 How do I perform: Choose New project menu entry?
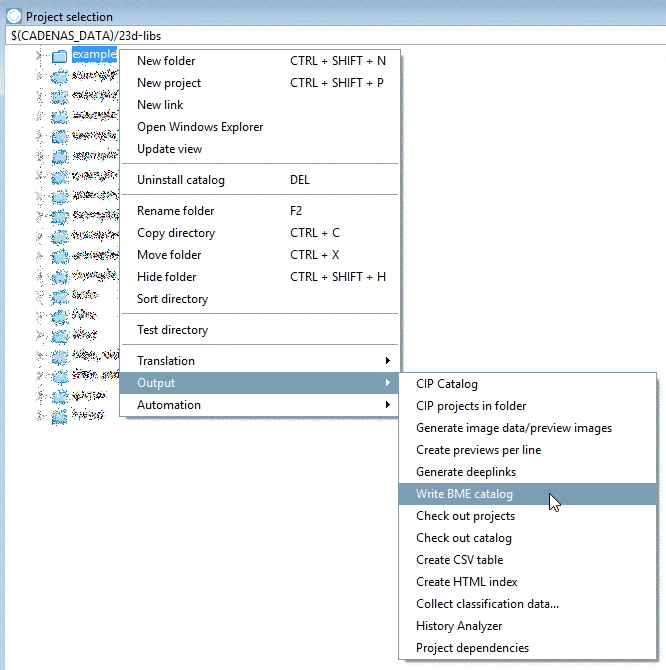pyautogui.click(x=260, y=83)
